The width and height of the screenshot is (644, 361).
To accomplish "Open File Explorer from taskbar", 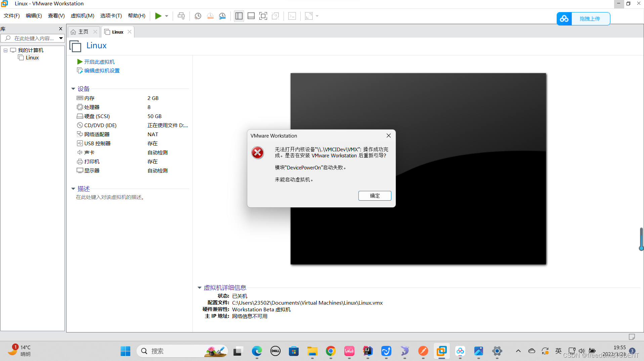I will pyautogui.click(x=312, y=351).
